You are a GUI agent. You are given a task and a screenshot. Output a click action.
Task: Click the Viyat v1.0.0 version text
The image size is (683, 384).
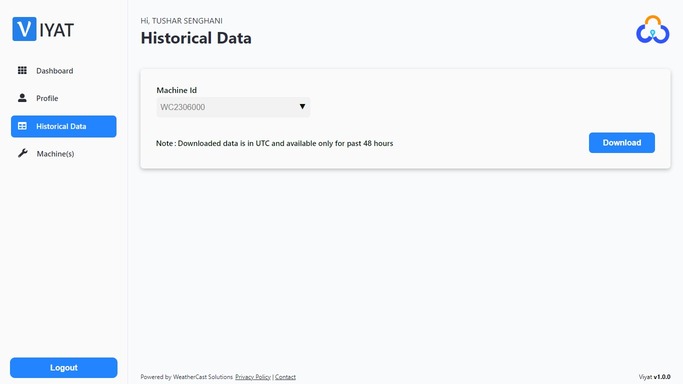(x=654, y=377)
